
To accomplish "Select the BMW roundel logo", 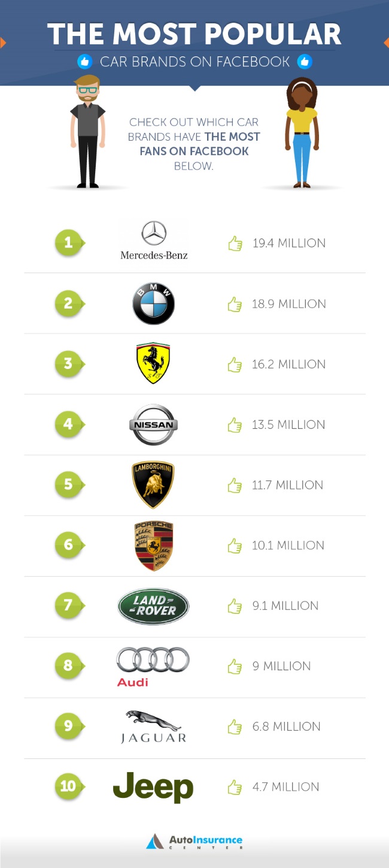I will [x=153, y=304].
